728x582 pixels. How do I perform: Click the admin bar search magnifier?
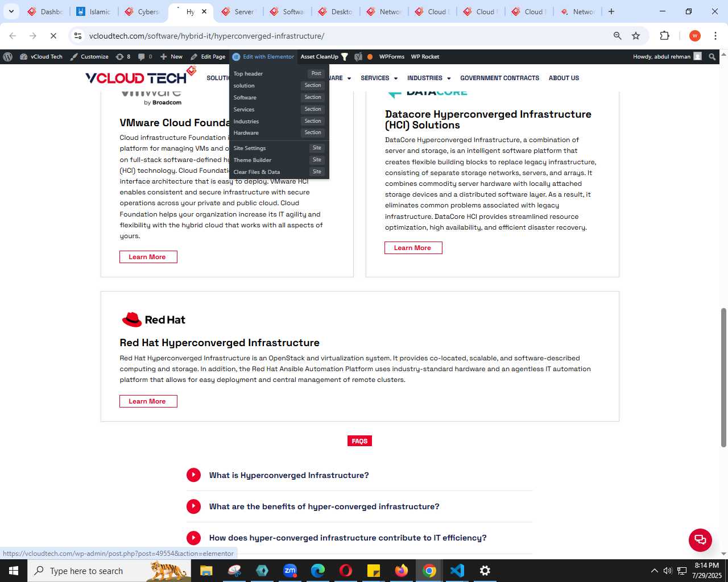coord(712,57)
